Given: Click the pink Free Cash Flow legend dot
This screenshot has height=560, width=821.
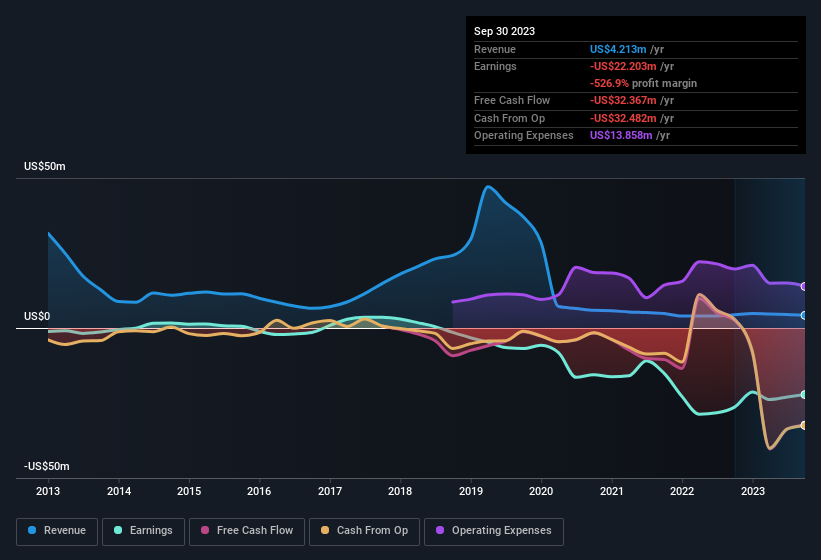Looking at the screenshot, I should coord(205,530).
